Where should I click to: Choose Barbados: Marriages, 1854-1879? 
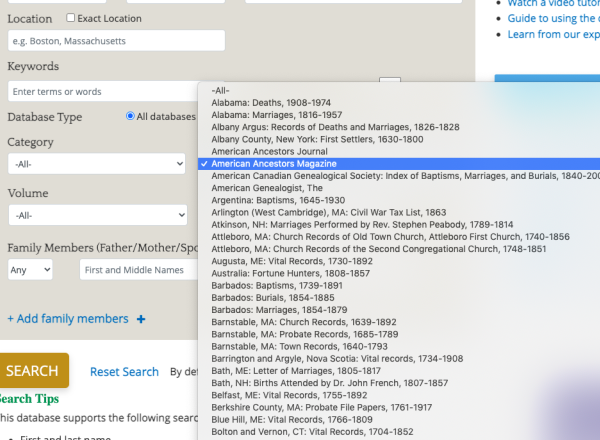(399, 310)
